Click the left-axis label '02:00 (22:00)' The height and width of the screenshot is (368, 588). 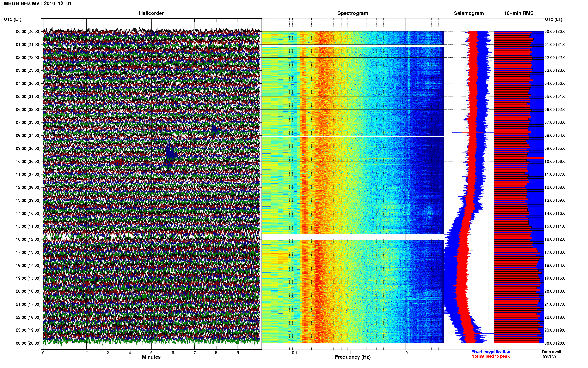28,58
